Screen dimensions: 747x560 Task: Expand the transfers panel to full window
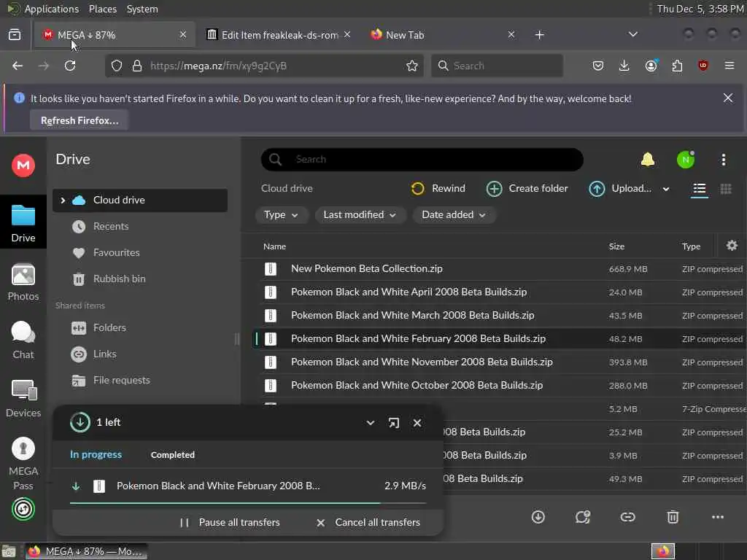click(393, 423)
